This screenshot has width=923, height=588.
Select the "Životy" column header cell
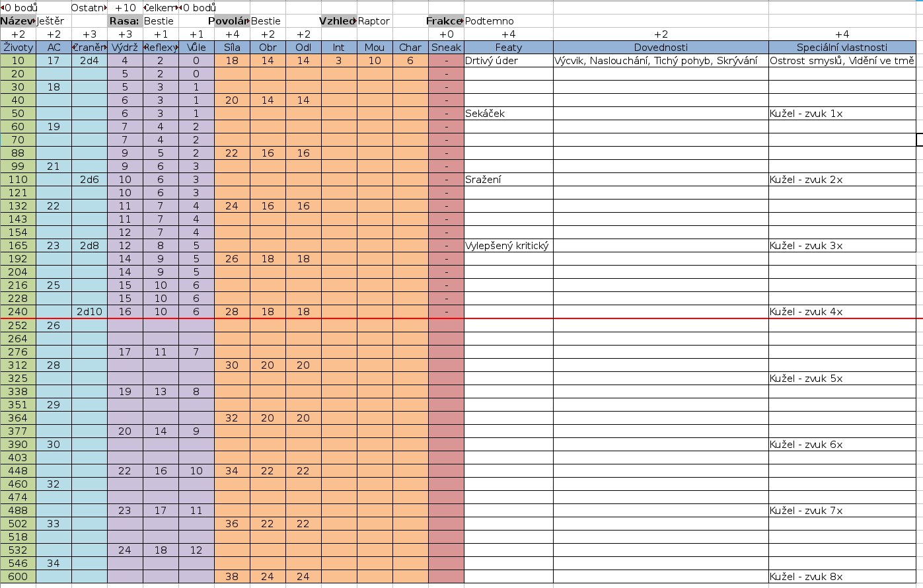(x=18, y=48)
